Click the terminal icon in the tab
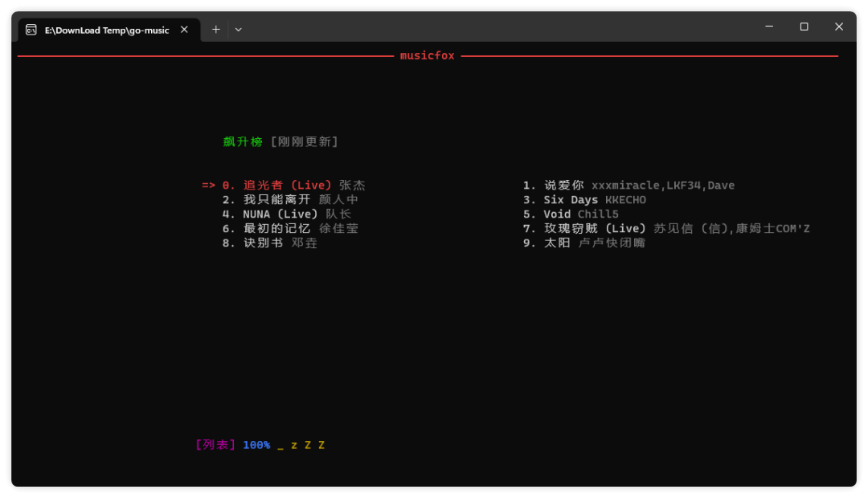 [x=31, y=30]
